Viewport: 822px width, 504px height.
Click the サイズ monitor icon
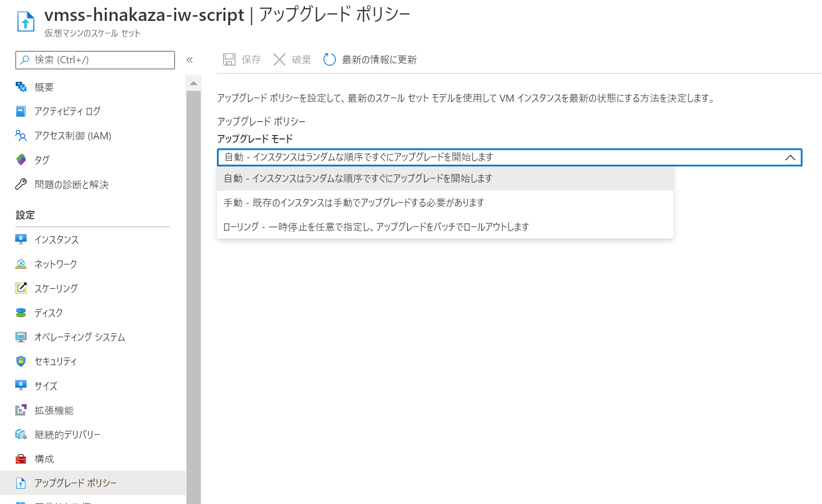21,386
